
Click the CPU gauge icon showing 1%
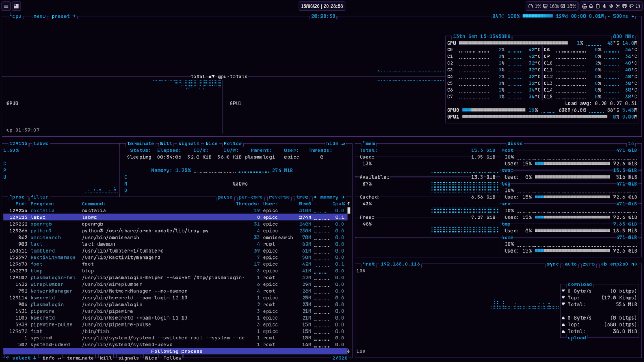(531, 6)
